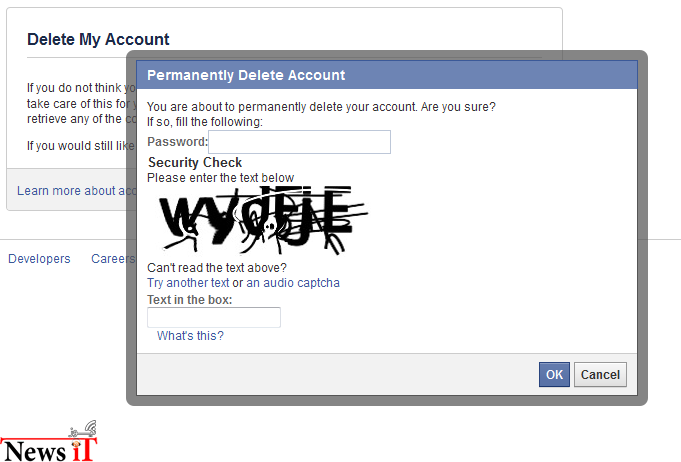Dismiss the dialog with the Cancel button
The height and width of the screenshot is (462, 681).
(600, 374)
